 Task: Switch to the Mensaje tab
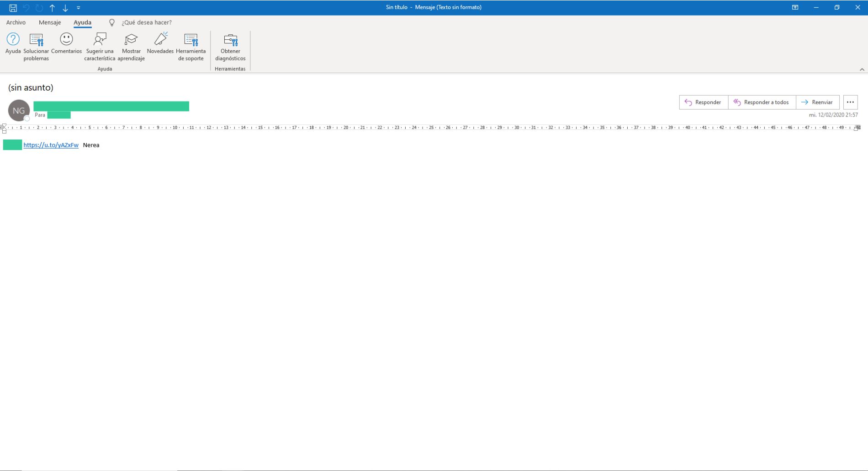tap(50, 22)
